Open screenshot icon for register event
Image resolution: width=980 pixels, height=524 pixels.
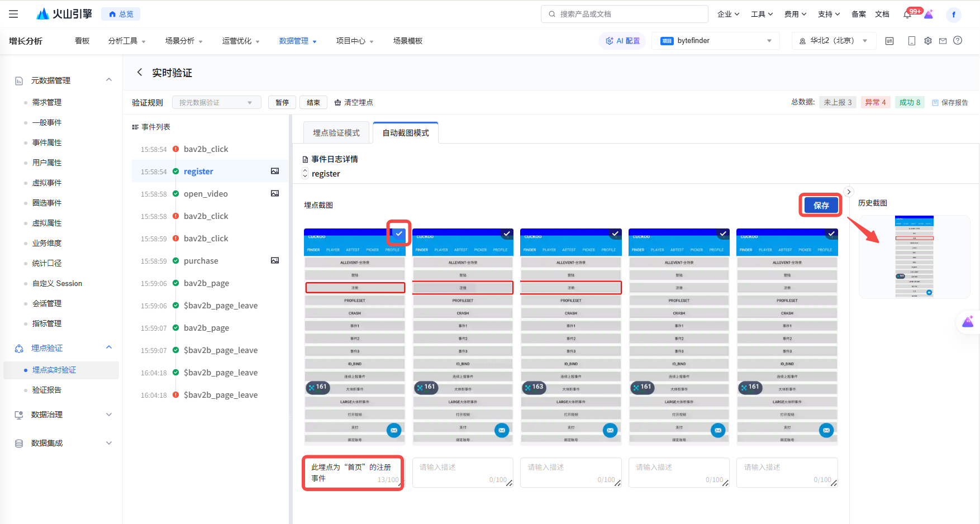pyautogui.click(x=275, y=172)
